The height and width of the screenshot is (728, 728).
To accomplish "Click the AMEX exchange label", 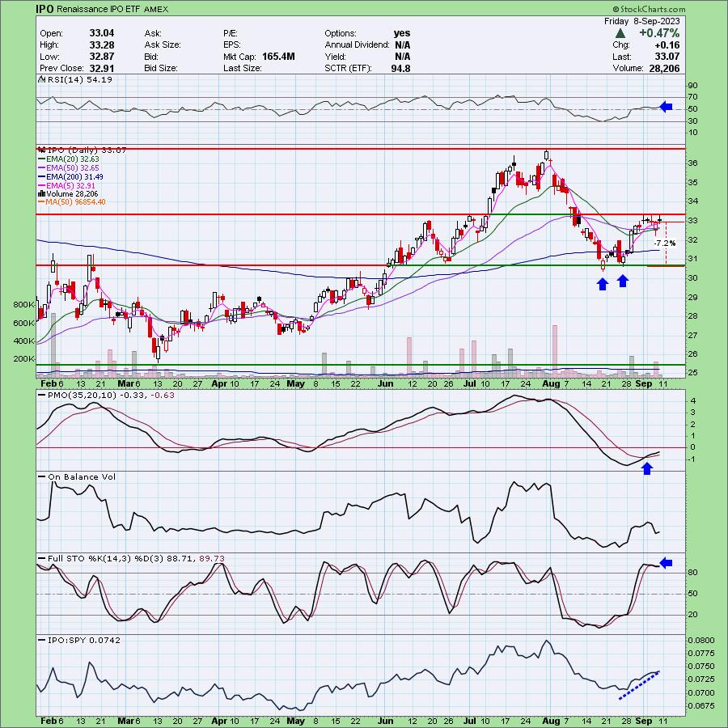I will point(156,9).
